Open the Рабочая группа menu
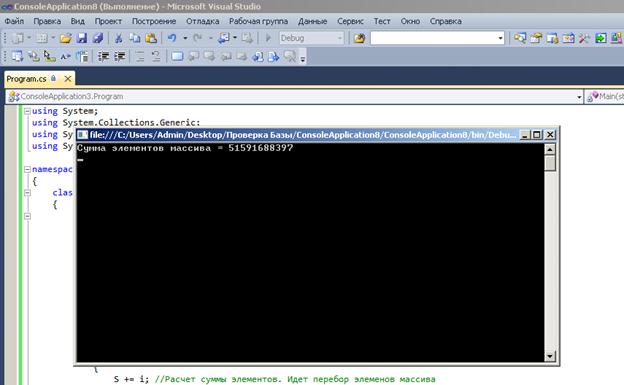This screenshot has width=624, height=385. 258,21
